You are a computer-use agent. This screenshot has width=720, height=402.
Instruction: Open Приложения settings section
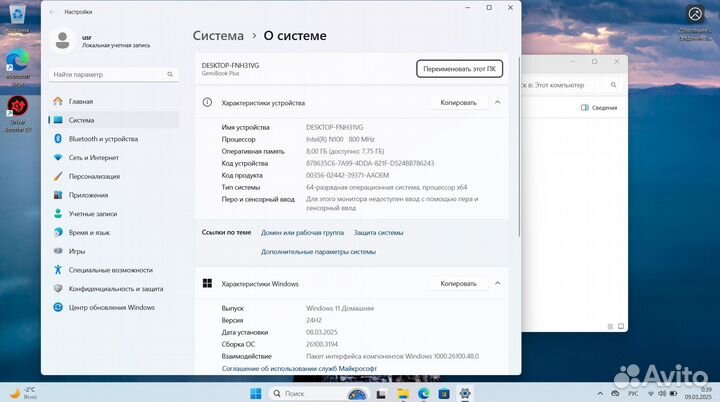click(113, 195)
